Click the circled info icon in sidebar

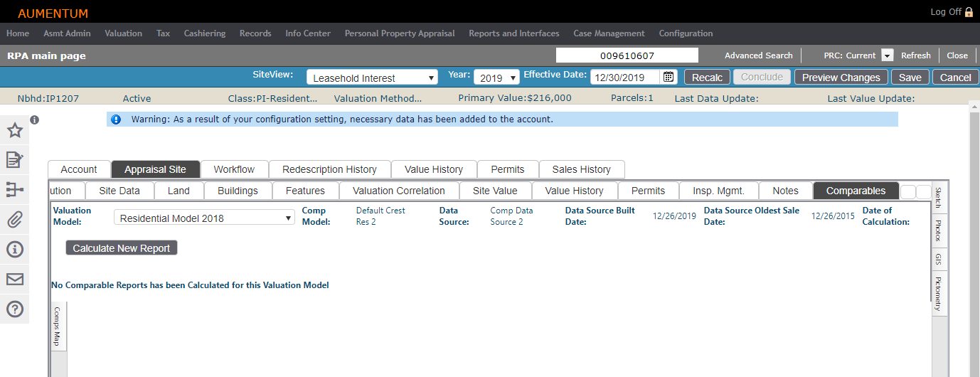pyautogui.click(x=14, y=250)
